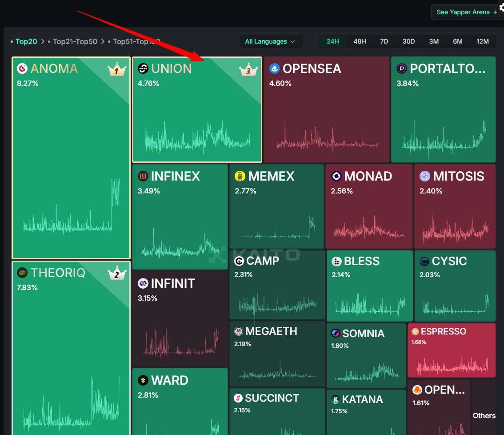The width and height of the screenshot is (504, 435).
Task: Click the ANOMA 8.27% value
Action: pos(28,83)
